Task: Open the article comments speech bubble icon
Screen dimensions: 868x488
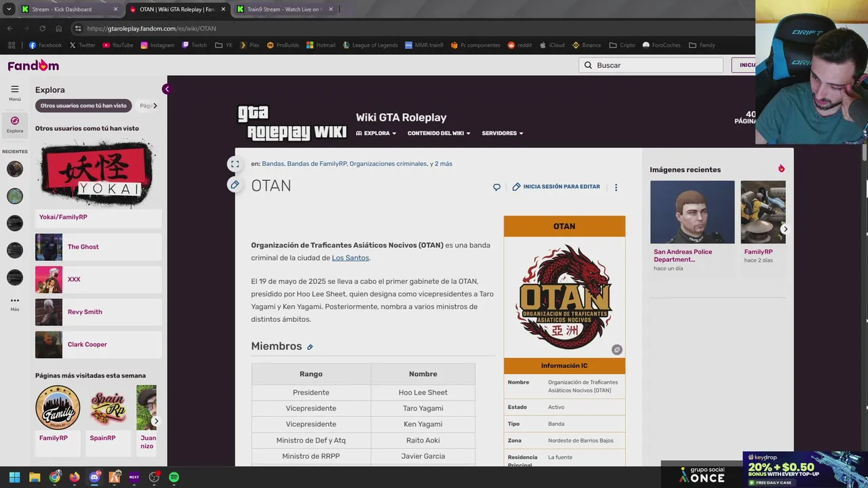Action: [497, 187]
